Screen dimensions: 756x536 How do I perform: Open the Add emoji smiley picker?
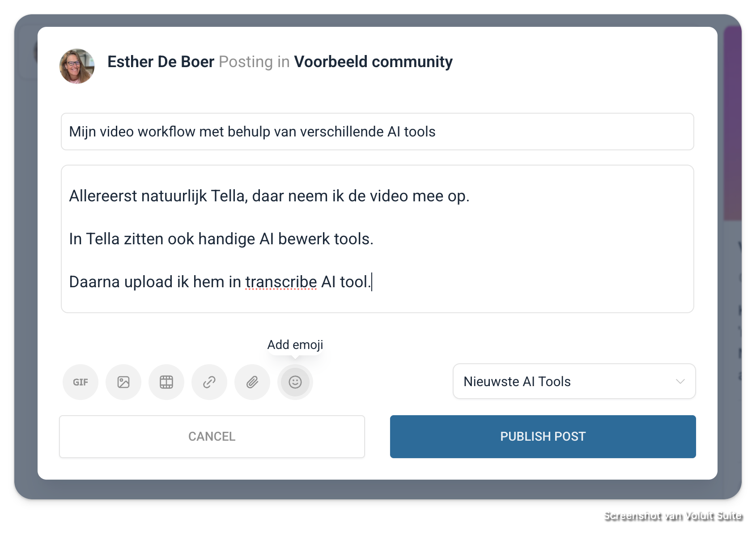(295, 382)
